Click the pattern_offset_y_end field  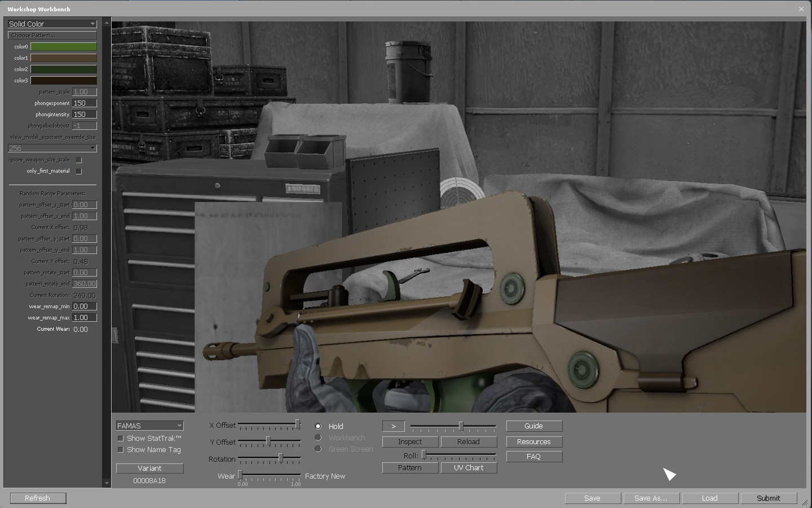[x=85, y=249]
